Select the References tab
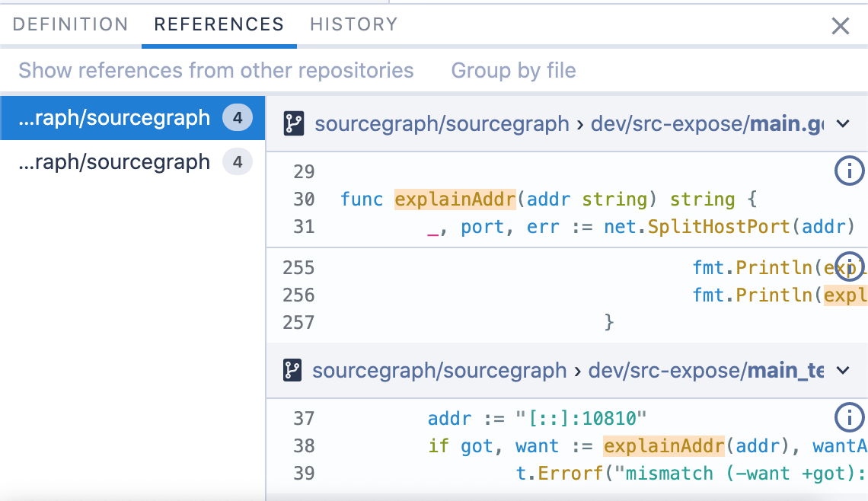Image resolution: width=868 pixels, height=501 pixels. tap(219, 24)
